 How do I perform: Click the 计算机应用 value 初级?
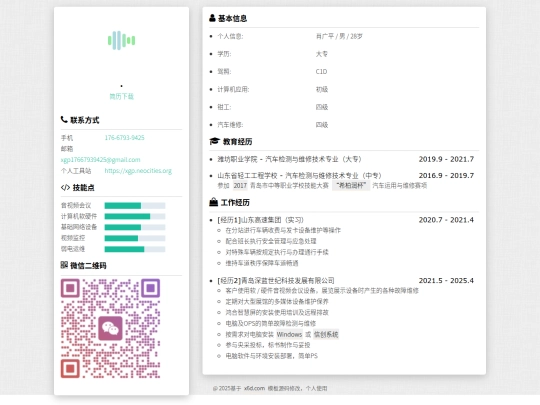coord(322,90)
